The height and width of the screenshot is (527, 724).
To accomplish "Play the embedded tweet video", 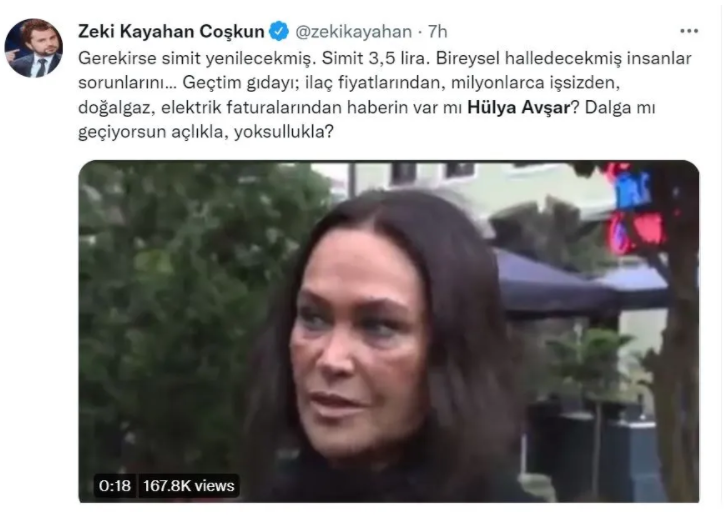I will click(389, 331).
